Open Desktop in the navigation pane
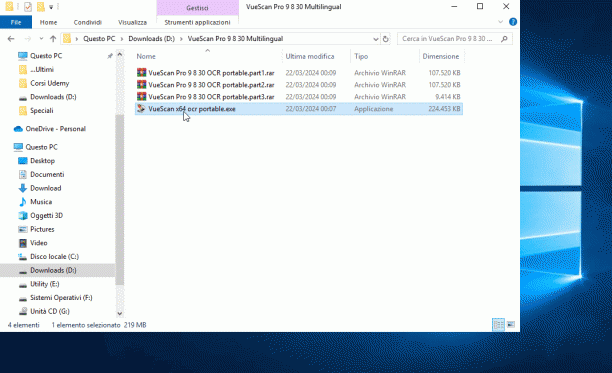 (42, 161)
